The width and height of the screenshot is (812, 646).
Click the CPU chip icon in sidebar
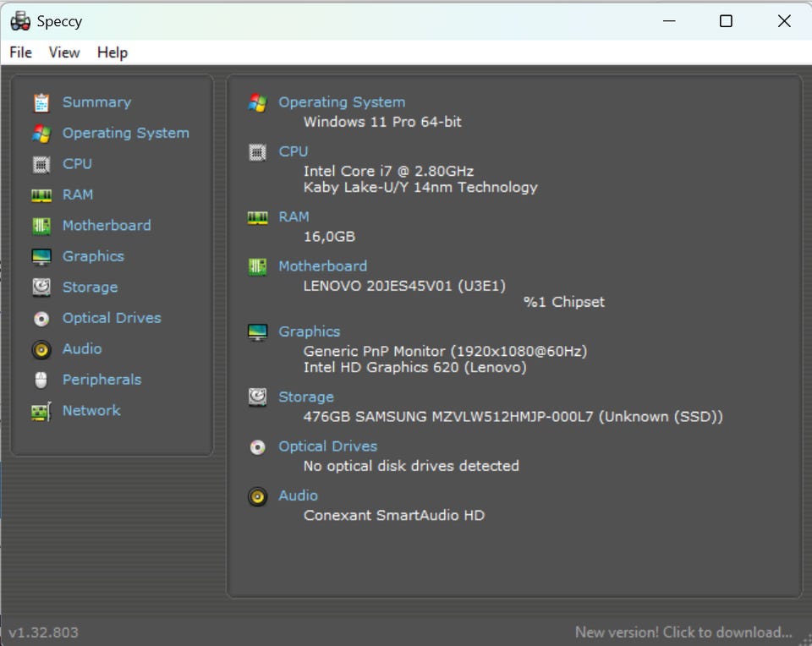pyautogui.click(x=41, y=164)
